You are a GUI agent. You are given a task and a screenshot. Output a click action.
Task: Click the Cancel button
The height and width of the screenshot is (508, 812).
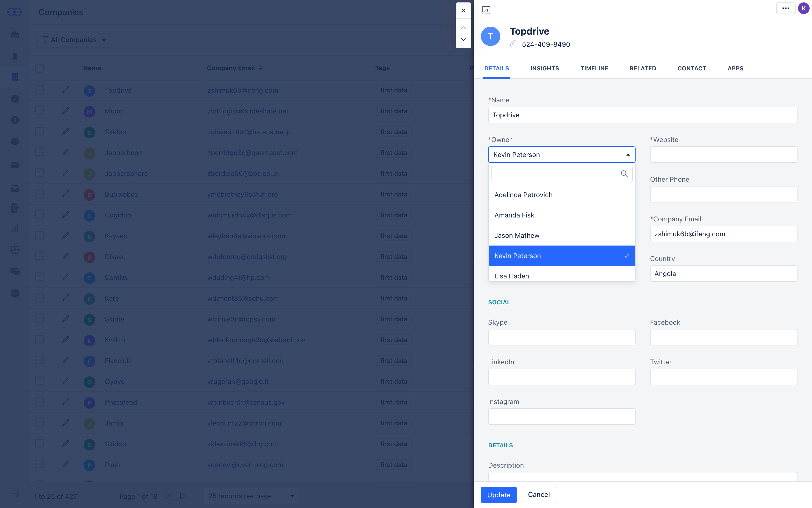(538, 494)
